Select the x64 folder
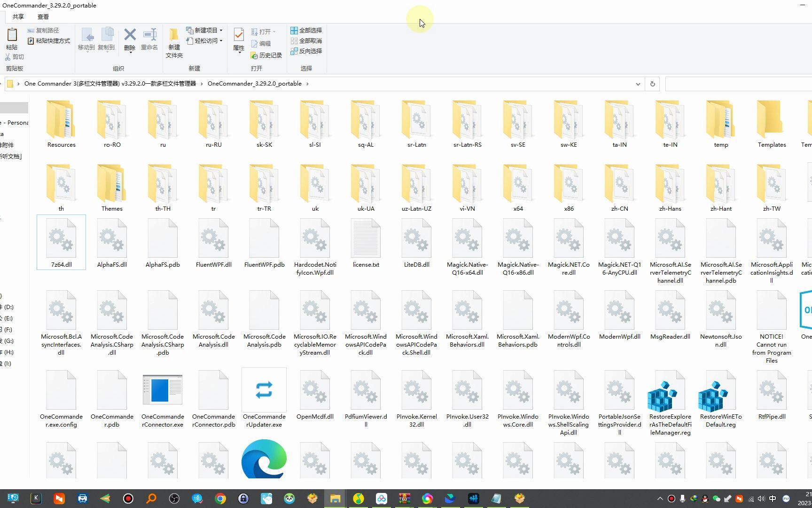The width and height of the screenshot is (812, 508). pos(518,188)
